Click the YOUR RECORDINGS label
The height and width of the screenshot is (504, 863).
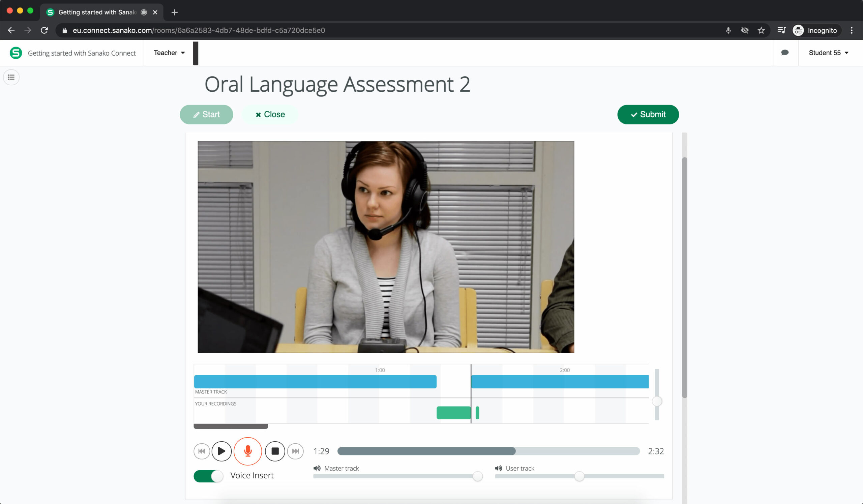(x=216, y=403)
